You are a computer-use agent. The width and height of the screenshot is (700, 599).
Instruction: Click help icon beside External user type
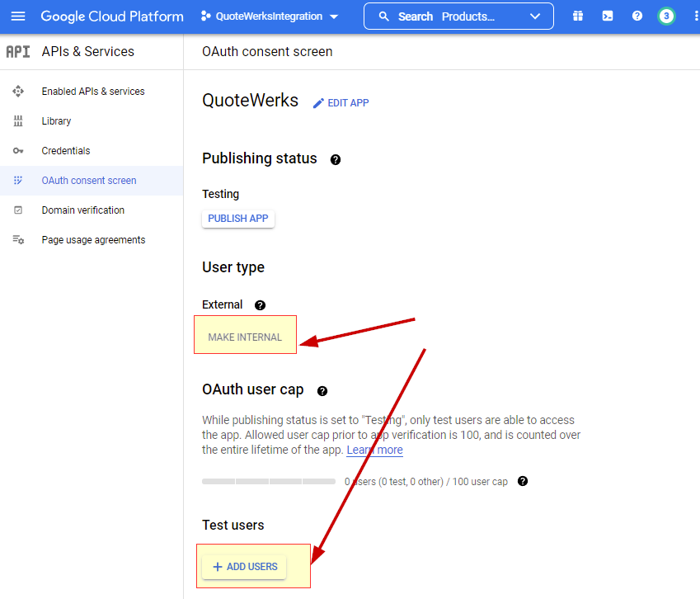click(261, 305)
